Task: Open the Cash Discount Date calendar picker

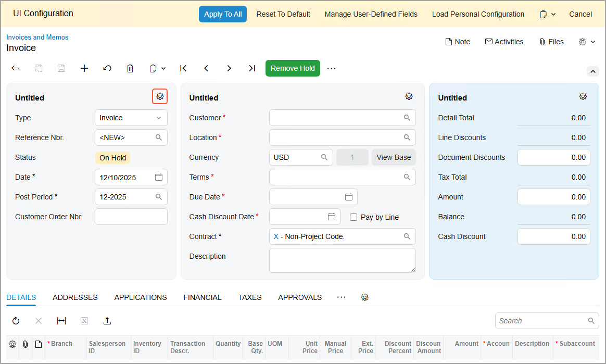Action: [332, 217]
